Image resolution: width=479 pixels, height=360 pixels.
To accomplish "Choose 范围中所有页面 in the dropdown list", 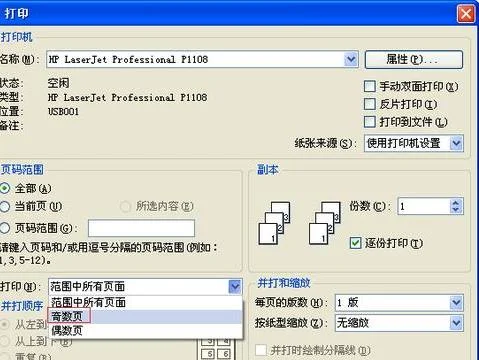I will click(146, 302).
